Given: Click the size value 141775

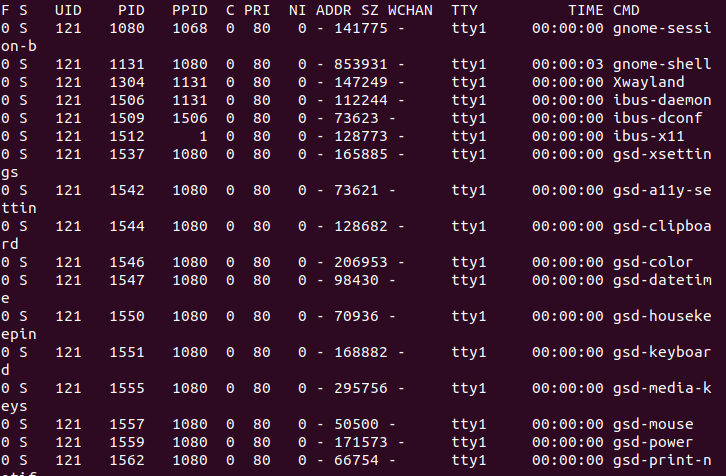Looking at the screenshot, I should (361, 28).
